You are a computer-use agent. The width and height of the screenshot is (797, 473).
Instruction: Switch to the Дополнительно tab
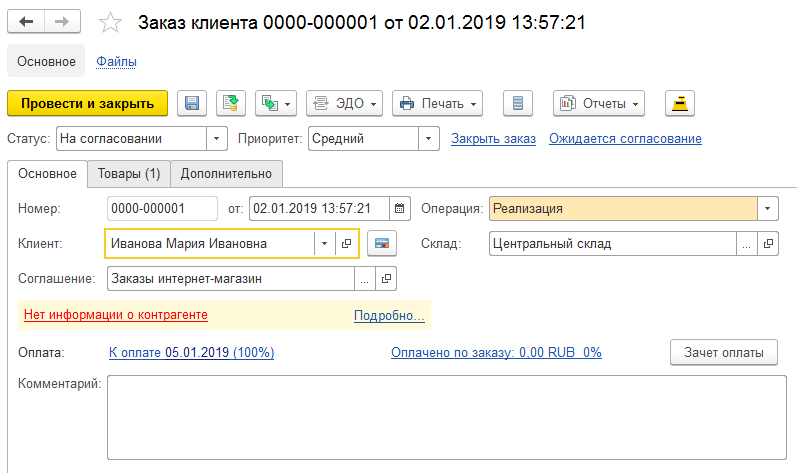pos(226,174)
